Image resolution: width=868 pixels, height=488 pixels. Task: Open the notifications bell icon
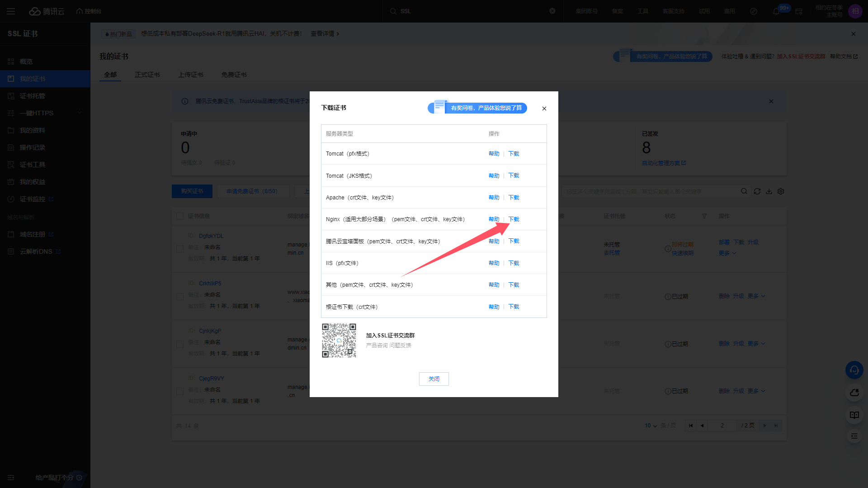(776, 11)
